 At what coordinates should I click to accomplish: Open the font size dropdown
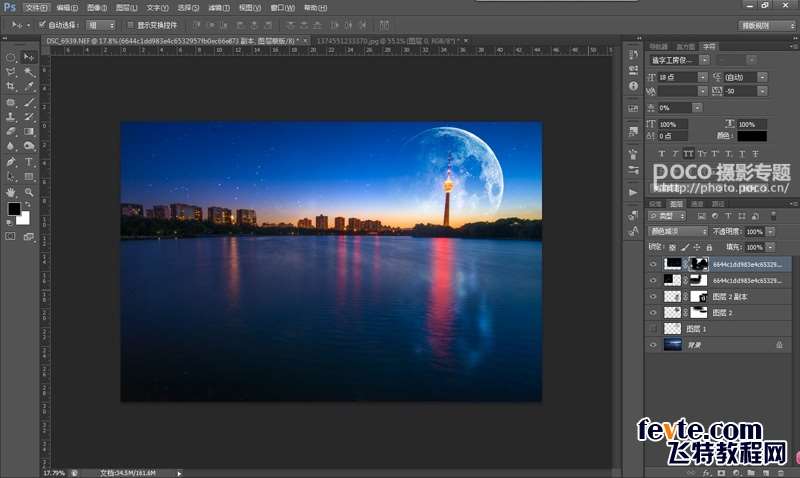tap(703, 77)
